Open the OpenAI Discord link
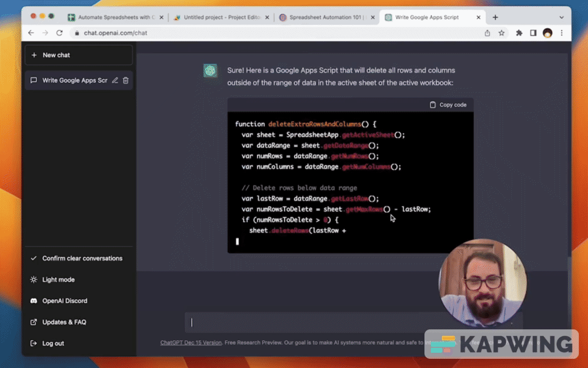The image size is (588, 368). coord(79,301)
